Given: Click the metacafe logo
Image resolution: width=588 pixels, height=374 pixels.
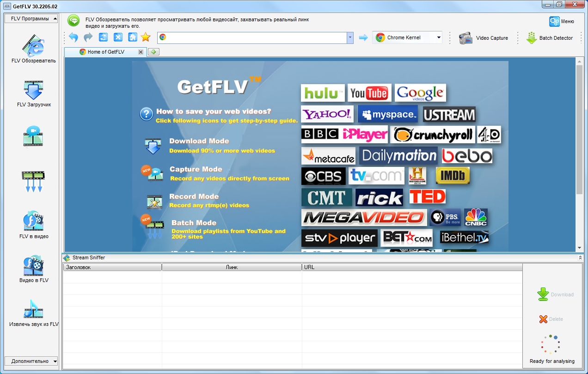Looking at the screenshot, I should 328,156.
